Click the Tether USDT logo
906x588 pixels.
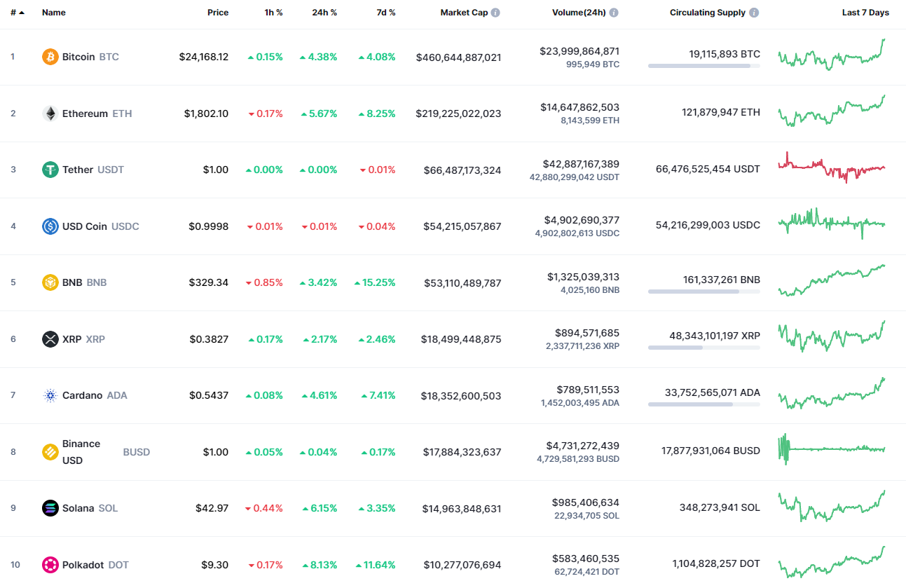tap(49, 170)
